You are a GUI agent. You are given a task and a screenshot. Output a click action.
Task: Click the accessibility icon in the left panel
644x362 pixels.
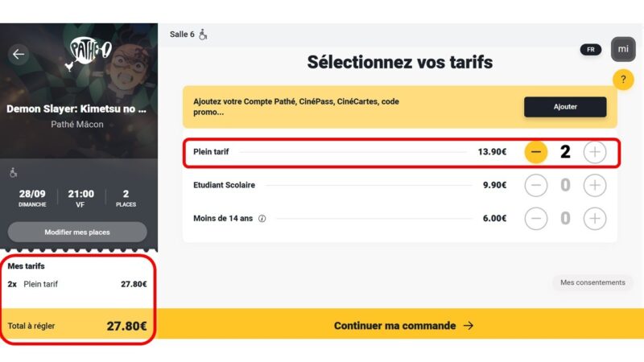tap(13, 173)
